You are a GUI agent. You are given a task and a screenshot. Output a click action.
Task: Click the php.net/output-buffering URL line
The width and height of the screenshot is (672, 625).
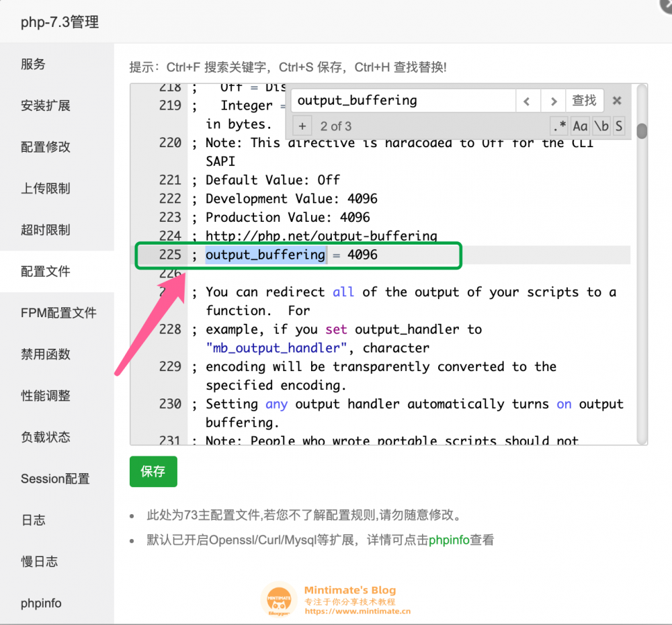[x=321, y=236]
